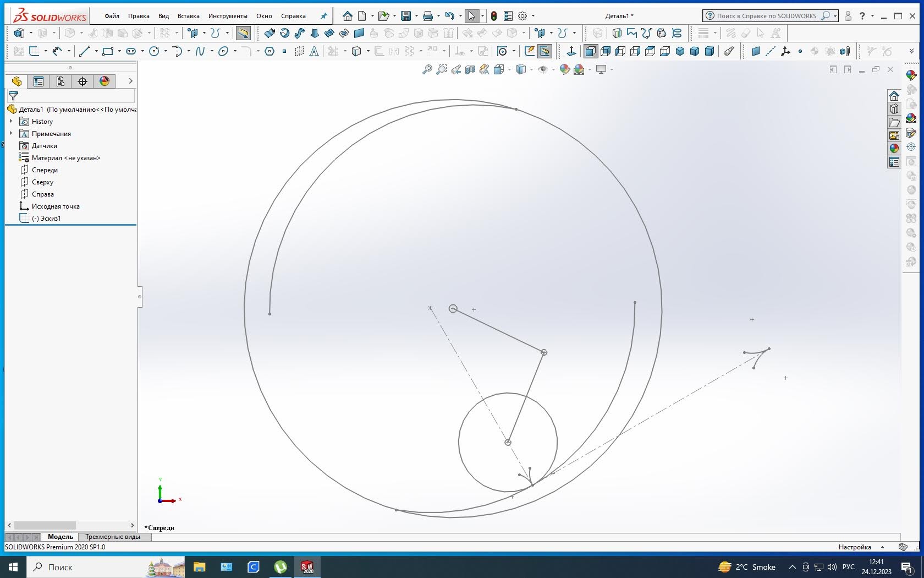Switch to the Трехмерные виды tab

[113, 537]
